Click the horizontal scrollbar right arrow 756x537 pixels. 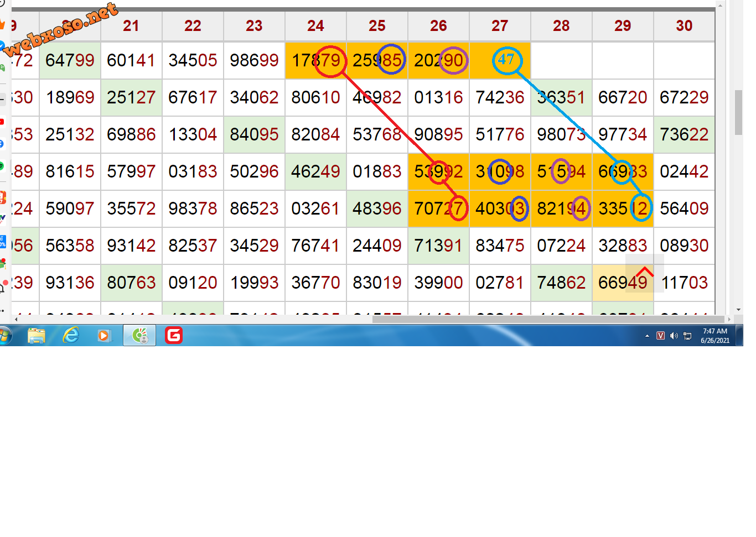(x=729, y=319)
